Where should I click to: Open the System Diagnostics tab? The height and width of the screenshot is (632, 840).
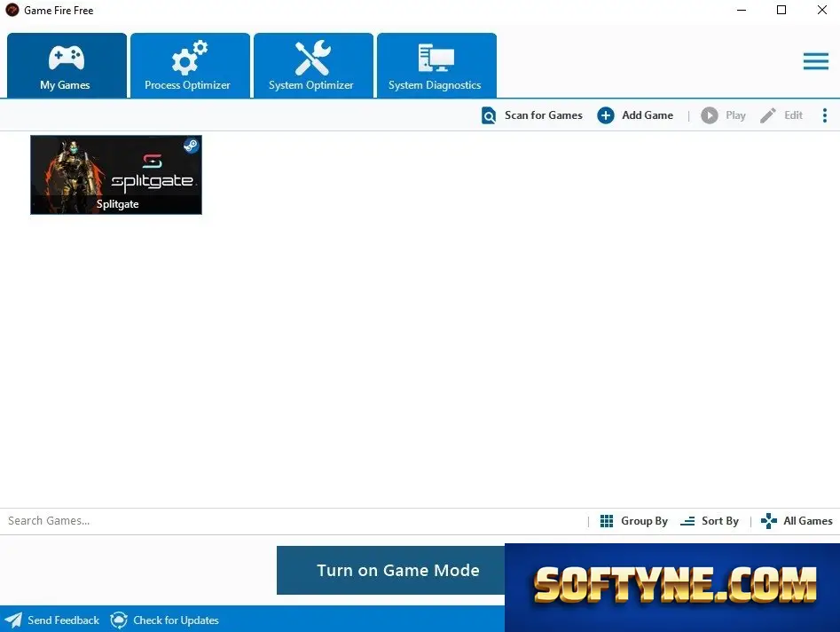pos(436,66)
